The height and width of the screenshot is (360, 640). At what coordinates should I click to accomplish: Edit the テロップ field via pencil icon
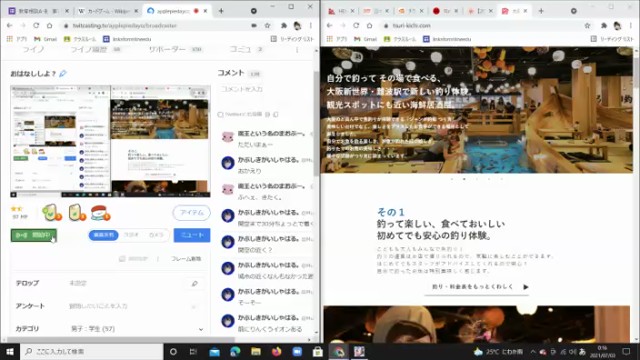pos(195,283)
